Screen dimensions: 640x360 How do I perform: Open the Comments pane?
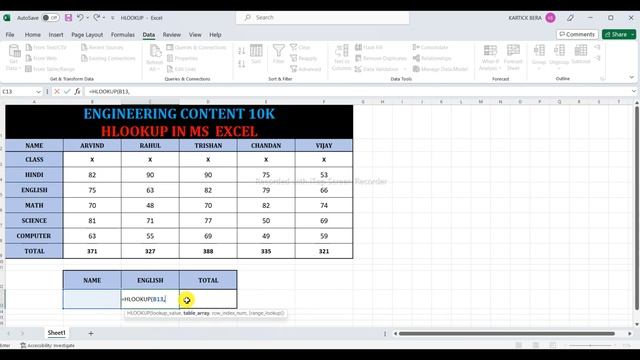point(577,35)
